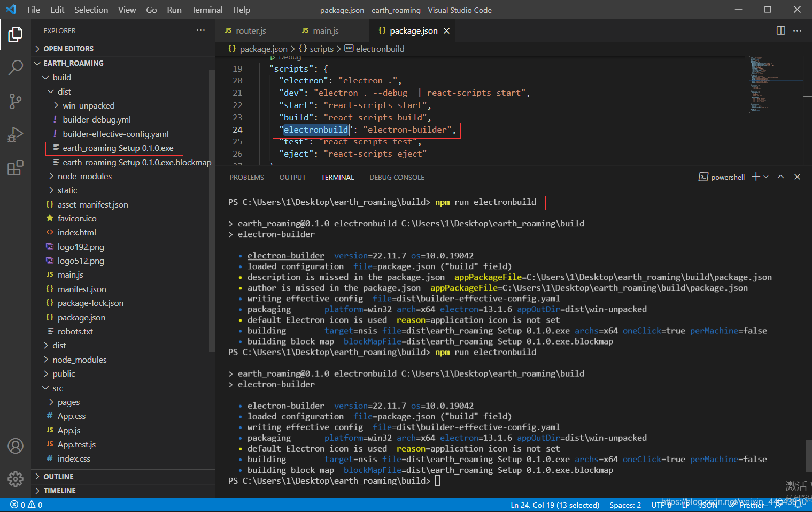The width and height of the screenshot is (812, 512).
Task: Click VS Code logo icon in title bar
Action: tap(11, 10)
